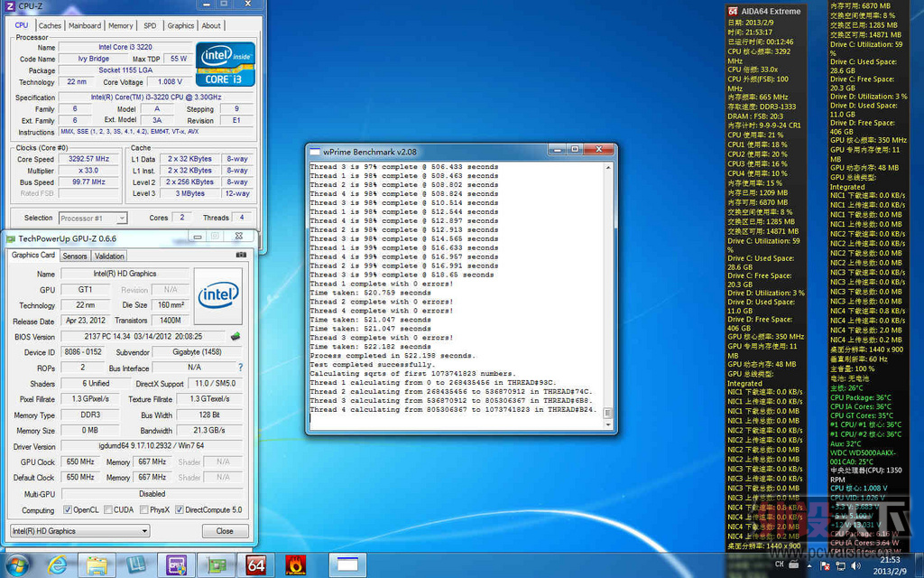Screen dimensions: 924x578
Task: Click the Core Voltage value 1.008 V
Action: pyautogui.click(x=170, y=82)
